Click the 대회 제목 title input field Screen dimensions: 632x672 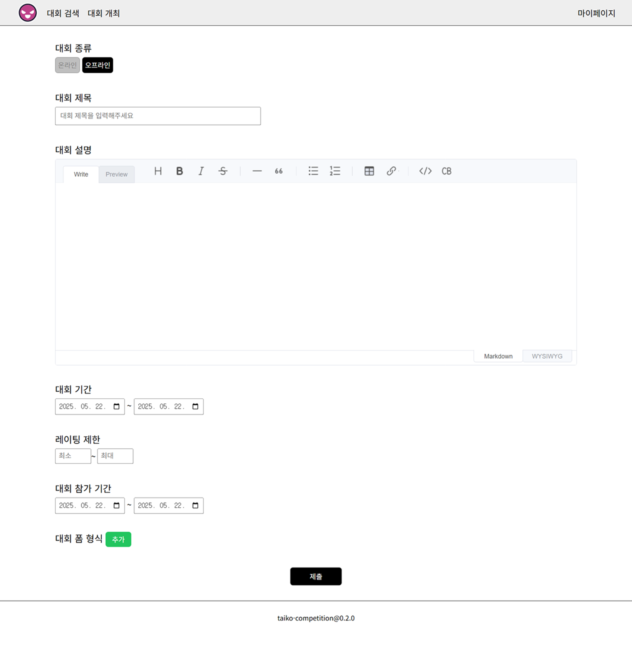[x=158, y=116]
